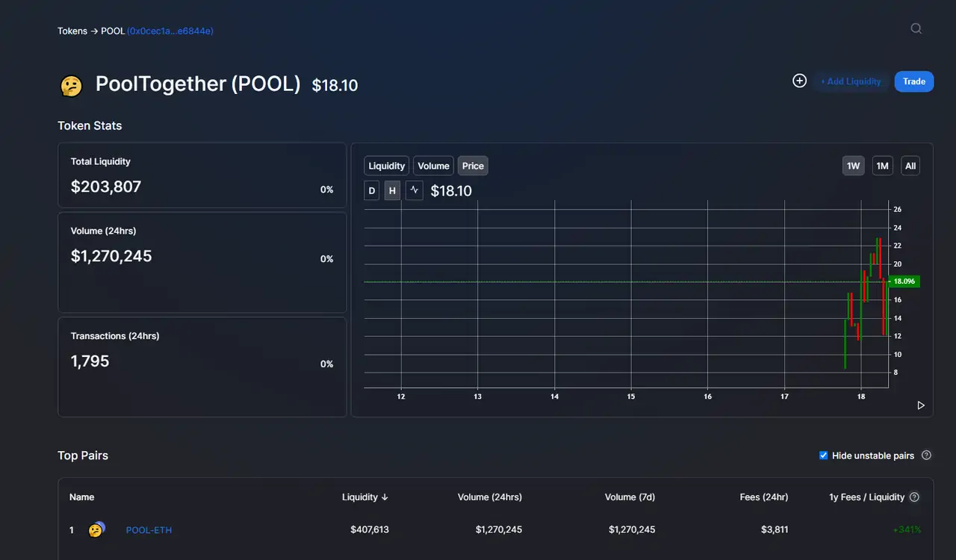Switch chart to daily D candles

[372, 190]
